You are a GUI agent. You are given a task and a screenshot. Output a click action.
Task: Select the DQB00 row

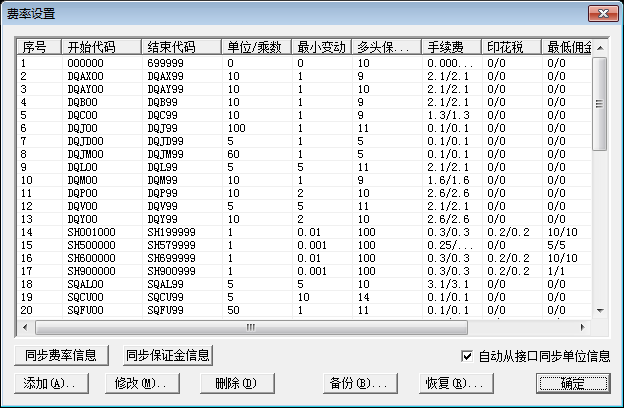(304, 102)
